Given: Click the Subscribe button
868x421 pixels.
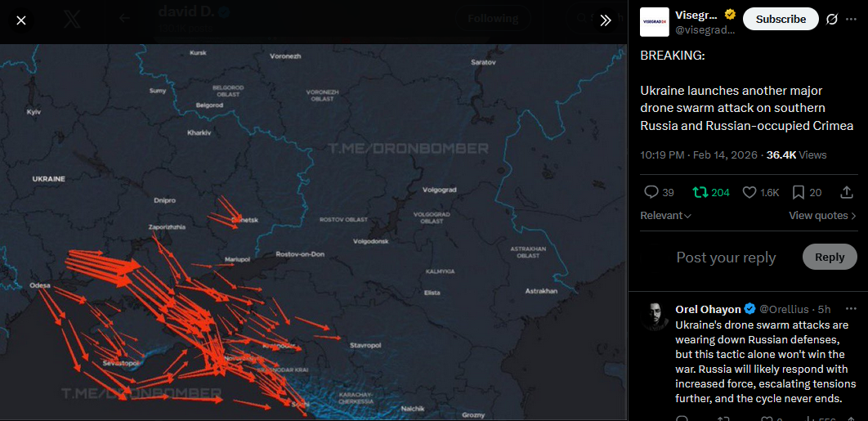Looking at the screenshot, I should pyautogui.click(x=781, y=20).
